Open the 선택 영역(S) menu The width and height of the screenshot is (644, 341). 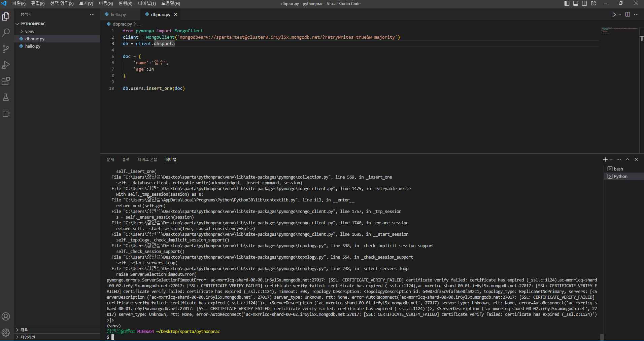[x=62, y=3]
